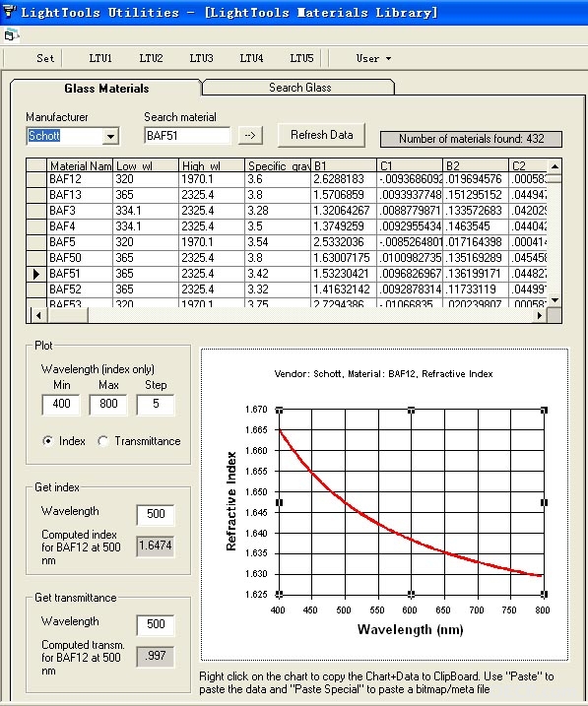This screenshot has height=706, width=588.
Task: Click the horizontal scroll right arrow
Action: pos(539,315)
